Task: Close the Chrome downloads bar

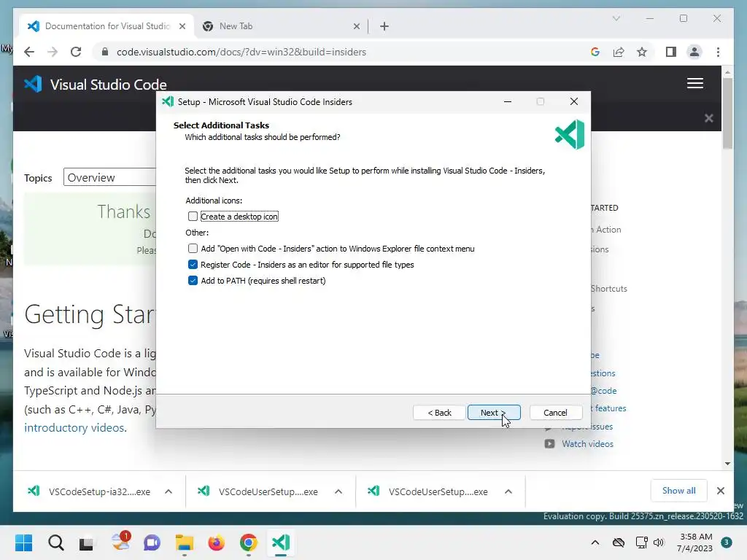Action: coord(720,491)
